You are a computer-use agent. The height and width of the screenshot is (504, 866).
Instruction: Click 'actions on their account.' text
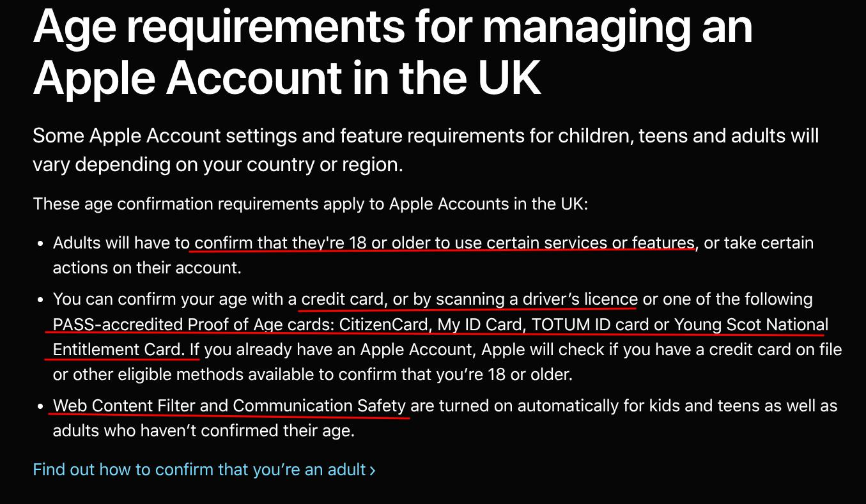coord(147,268)
